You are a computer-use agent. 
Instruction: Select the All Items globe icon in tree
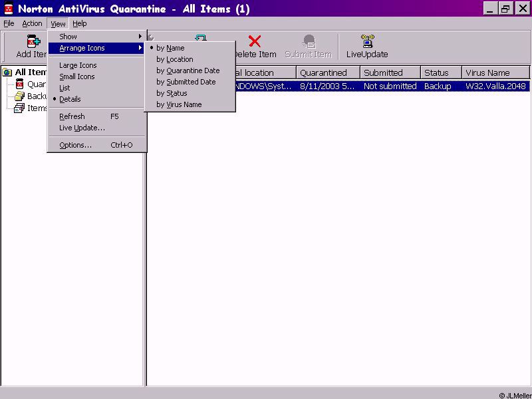7,72
